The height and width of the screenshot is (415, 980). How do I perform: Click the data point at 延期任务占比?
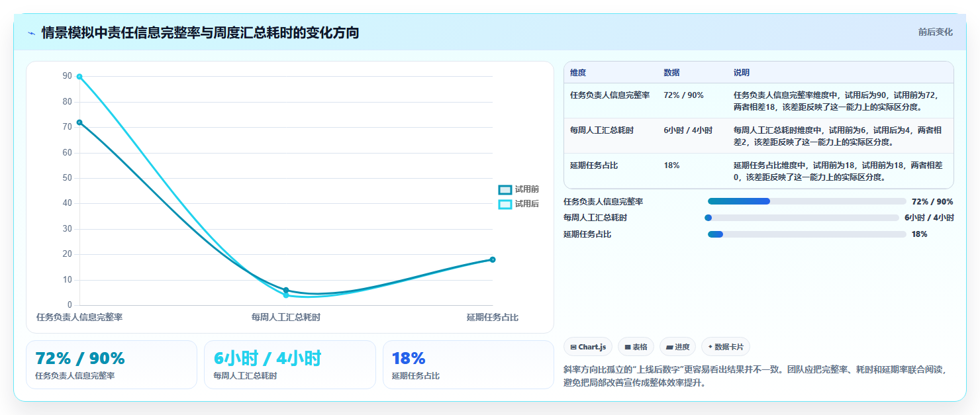493,259
